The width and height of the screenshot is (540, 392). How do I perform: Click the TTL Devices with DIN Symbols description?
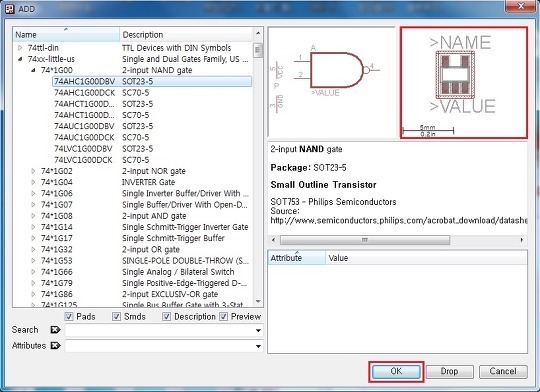(x=176, y=48)
